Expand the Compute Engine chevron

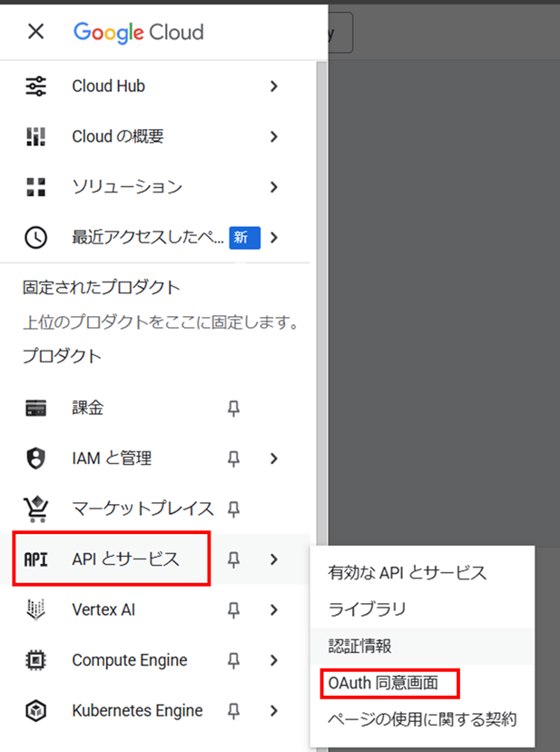274,660
